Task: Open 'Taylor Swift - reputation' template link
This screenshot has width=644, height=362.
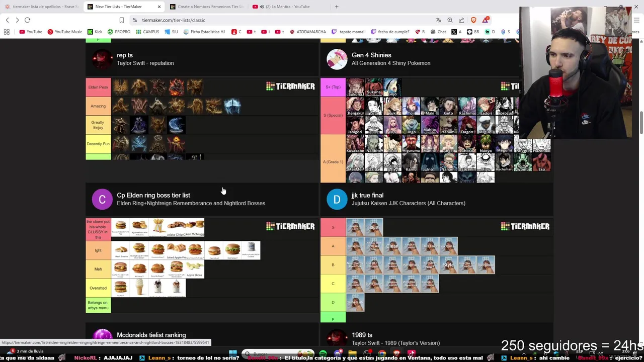Action: [x=145, y=63]
